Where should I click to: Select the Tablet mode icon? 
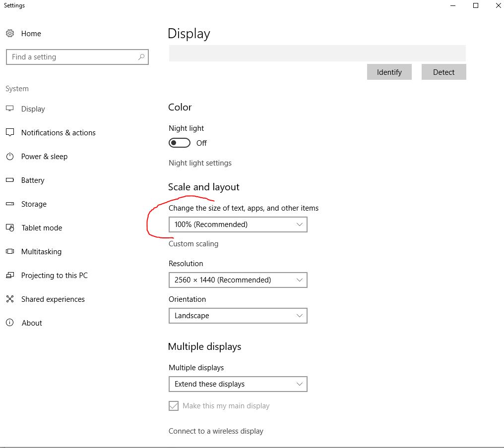[10, 227]
